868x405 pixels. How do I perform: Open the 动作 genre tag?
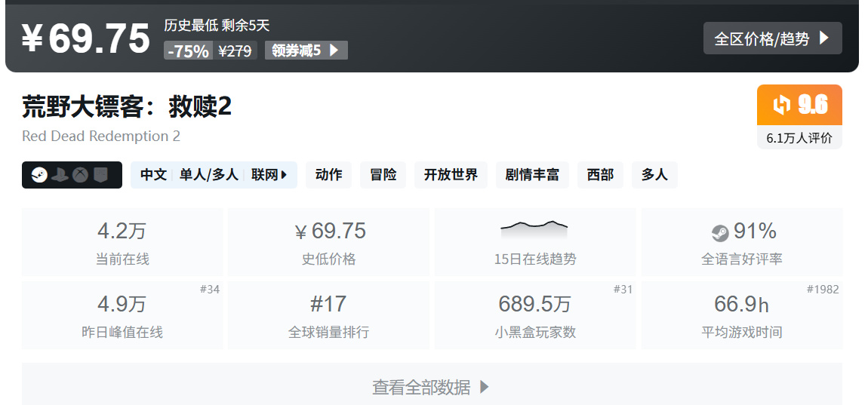tap(328, 175)
